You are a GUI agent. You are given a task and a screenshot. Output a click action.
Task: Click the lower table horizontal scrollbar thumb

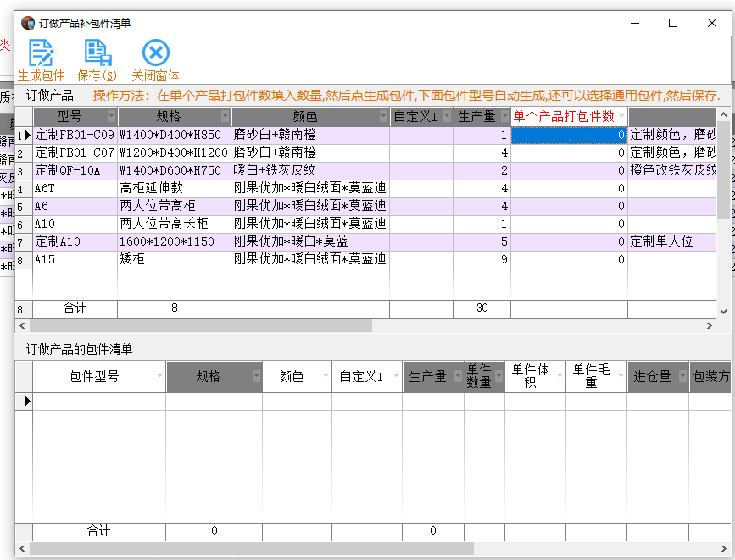pos(252,548)
